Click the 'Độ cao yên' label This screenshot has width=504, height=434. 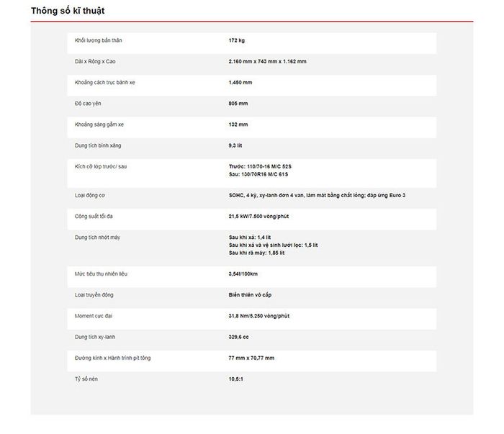89,103
